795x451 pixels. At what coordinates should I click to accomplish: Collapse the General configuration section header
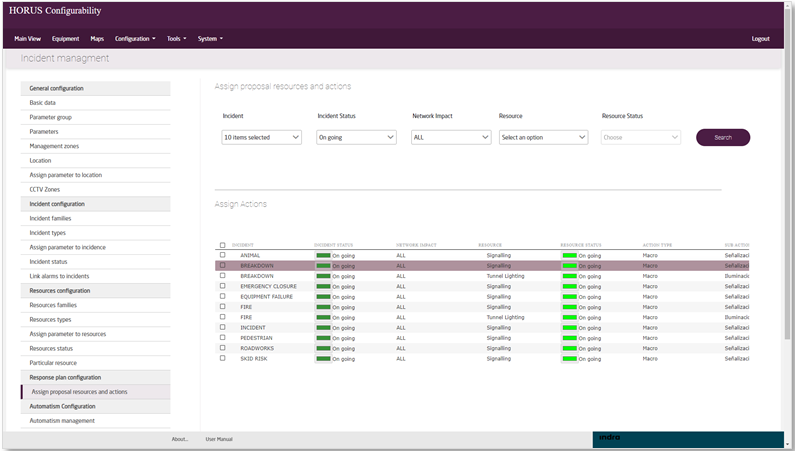pos(95,88)
